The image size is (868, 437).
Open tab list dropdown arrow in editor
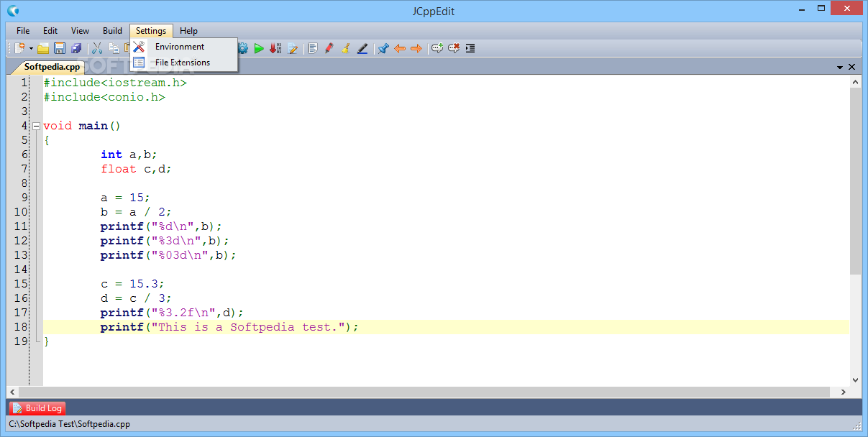point(840,67)
